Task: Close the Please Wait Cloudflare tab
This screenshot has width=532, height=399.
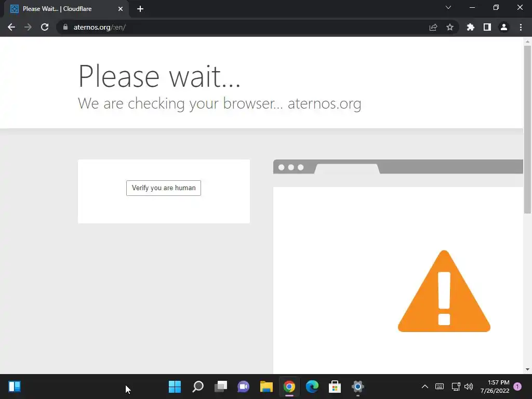Action: tap(121, 9)
